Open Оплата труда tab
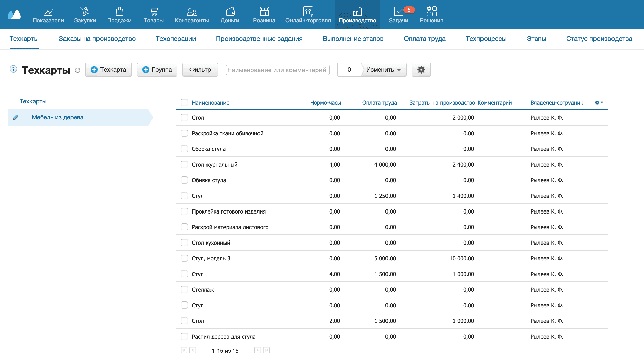 425,39
